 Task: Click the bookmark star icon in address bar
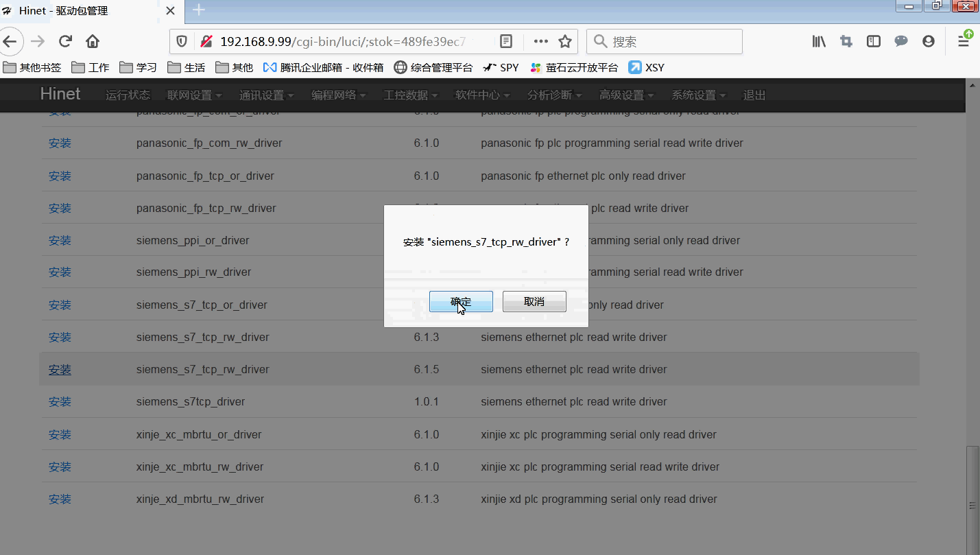pyautogui.click(x=565, y=42)
